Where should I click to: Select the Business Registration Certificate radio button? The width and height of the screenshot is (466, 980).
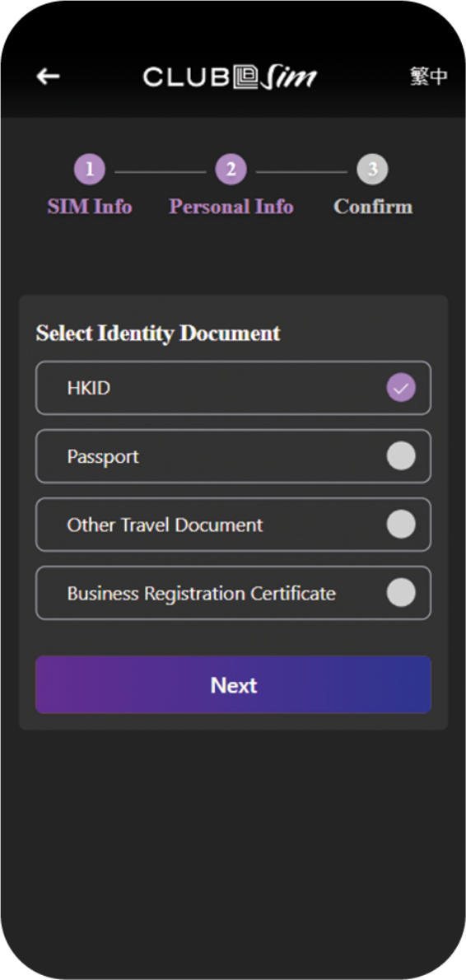401,592
